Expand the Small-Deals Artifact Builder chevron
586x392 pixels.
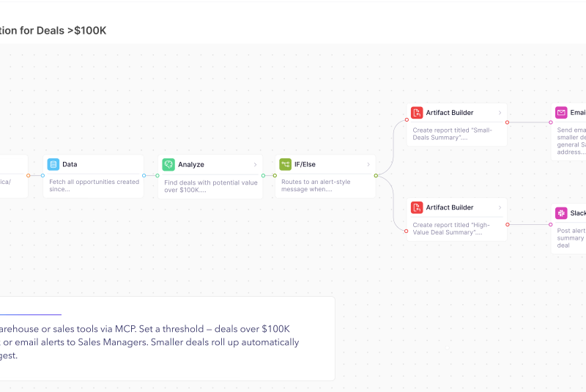tap(500, 113)
